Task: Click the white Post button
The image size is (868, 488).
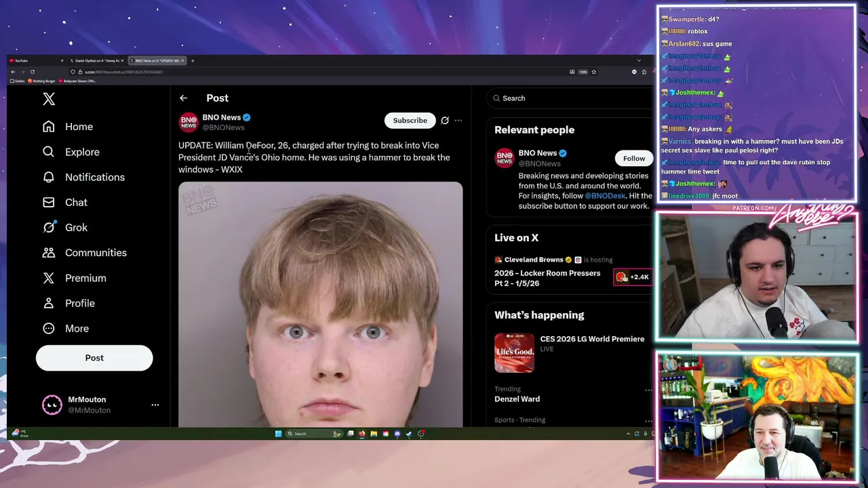Action: [94, 358]
